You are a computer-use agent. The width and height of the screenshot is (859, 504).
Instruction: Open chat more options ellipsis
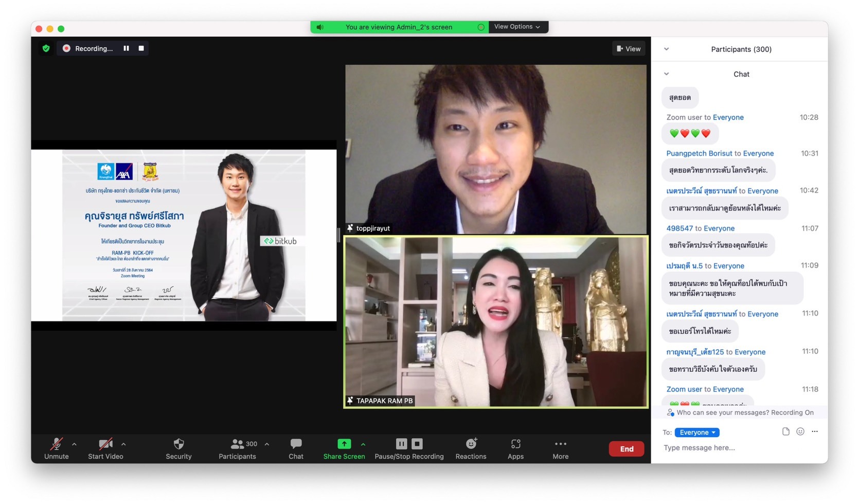pyautogui.click(x=815, y=431)
